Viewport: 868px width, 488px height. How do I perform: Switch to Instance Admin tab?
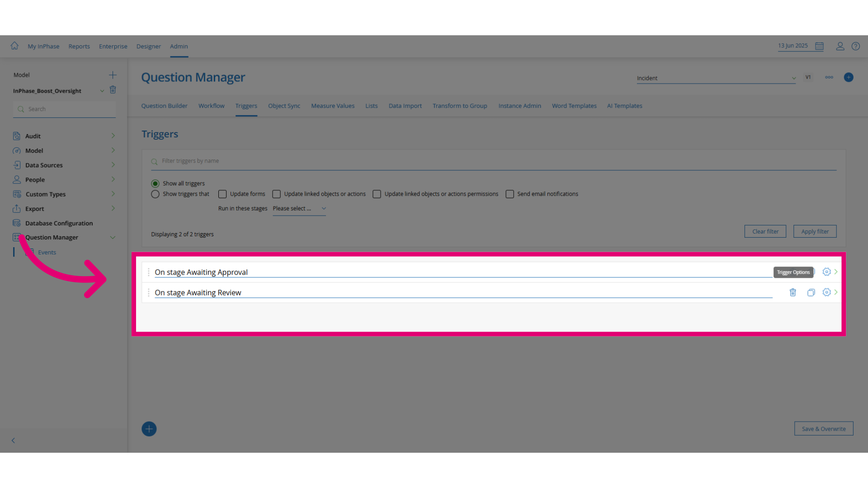tap(519, 106)
